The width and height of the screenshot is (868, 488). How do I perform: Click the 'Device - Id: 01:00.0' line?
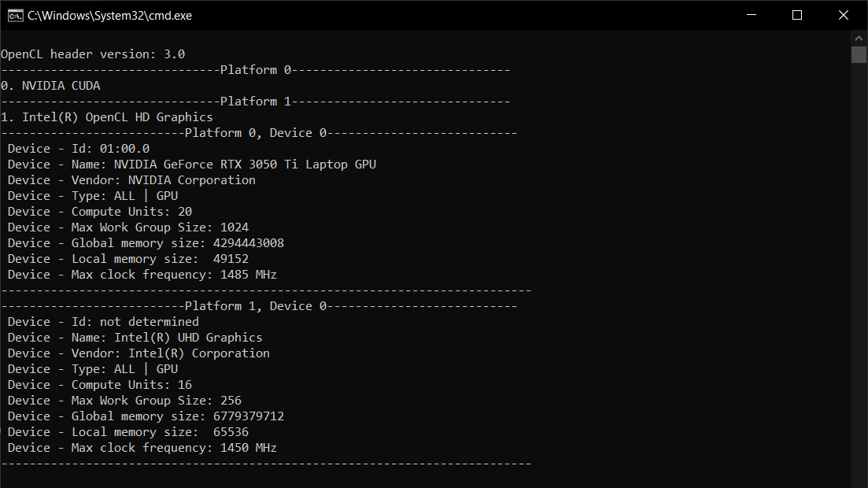79,149
